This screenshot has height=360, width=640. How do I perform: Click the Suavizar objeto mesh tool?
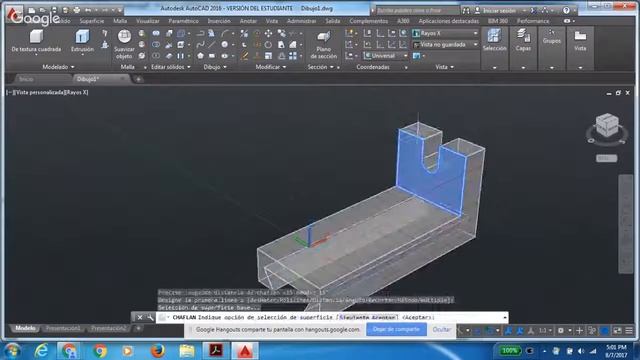[124, 44]
